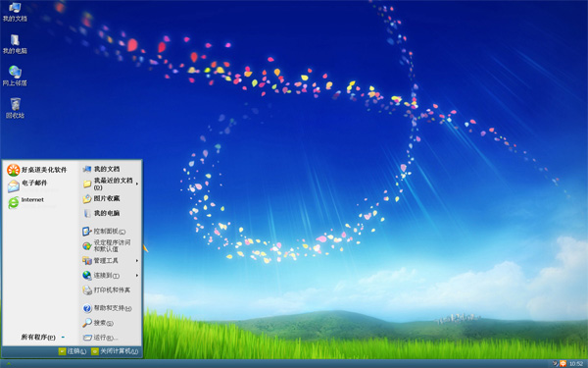Launch 好桌道美化软件 from start menu
The image size is (588, 368).
37,170
